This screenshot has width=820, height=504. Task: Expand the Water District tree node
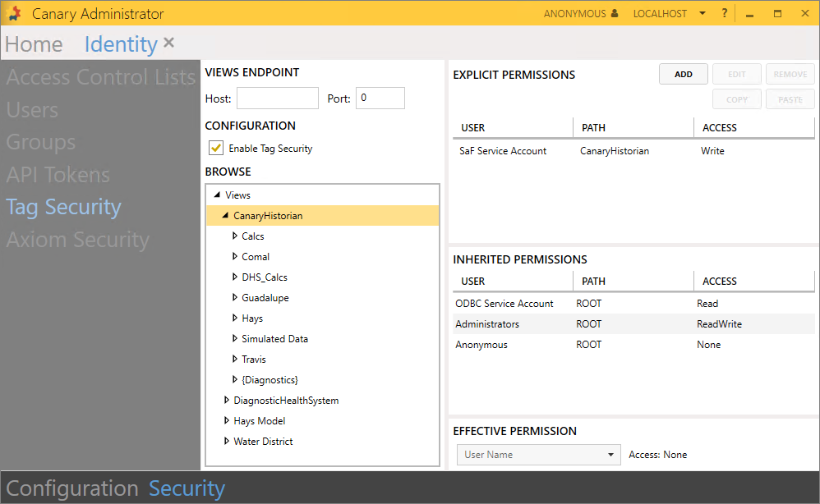point(227,442)
